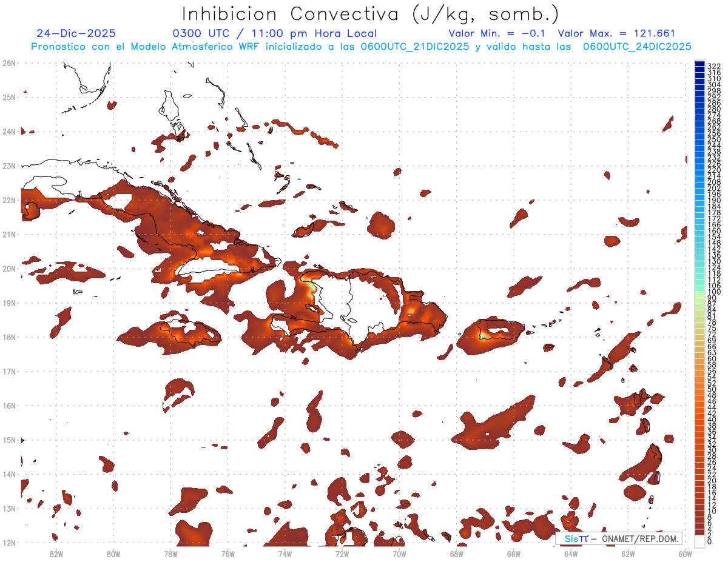This screenshot has width=728, height=562.
Task: Click the color scale value 160
Action: (x=713, y=231)
